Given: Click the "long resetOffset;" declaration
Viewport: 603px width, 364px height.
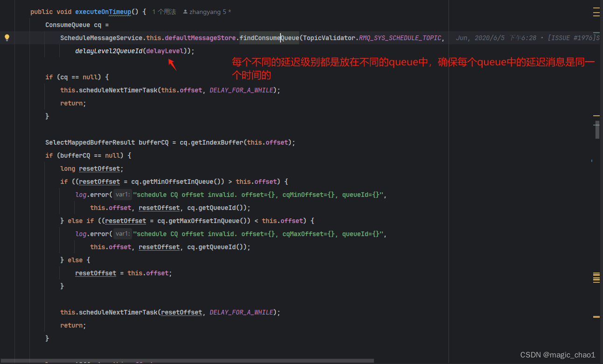Looking at the screenshot, I should [92, 168].
